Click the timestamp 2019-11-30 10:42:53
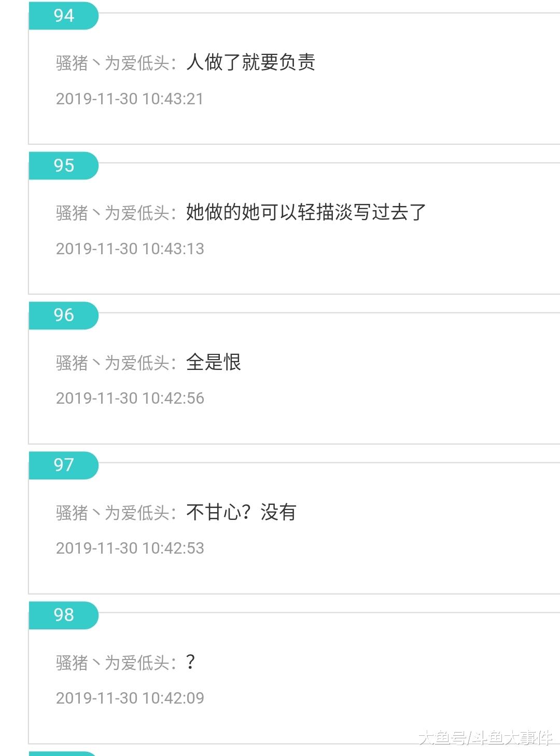 click(130, 548)
